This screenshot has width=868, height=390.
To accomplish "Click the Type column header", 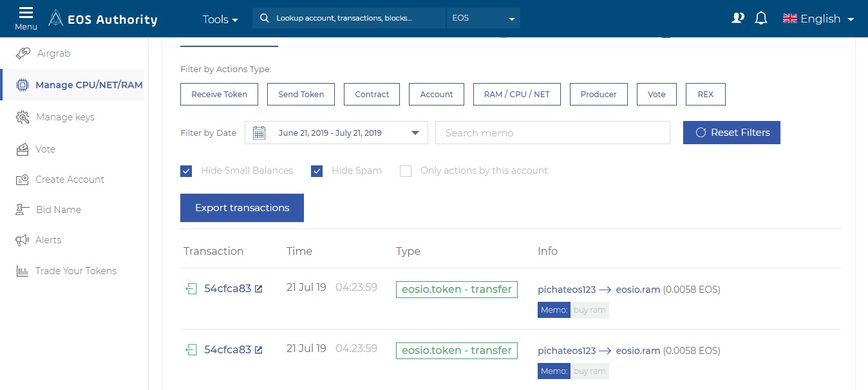I will click(408, 251).
